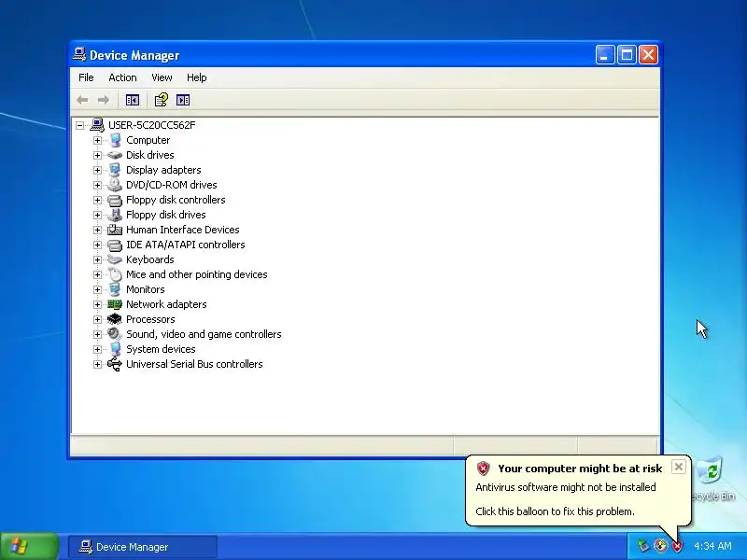Click the Mice and pointing devices icon
Screen dimensions: 747x560
[x=115, y=274]
